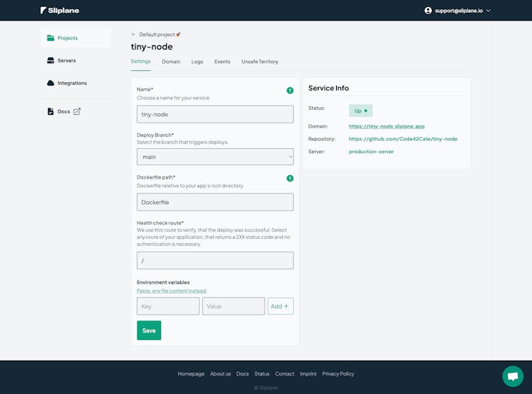
Task: Click help icon beside Dockerfile path
Action: [289, 179]
